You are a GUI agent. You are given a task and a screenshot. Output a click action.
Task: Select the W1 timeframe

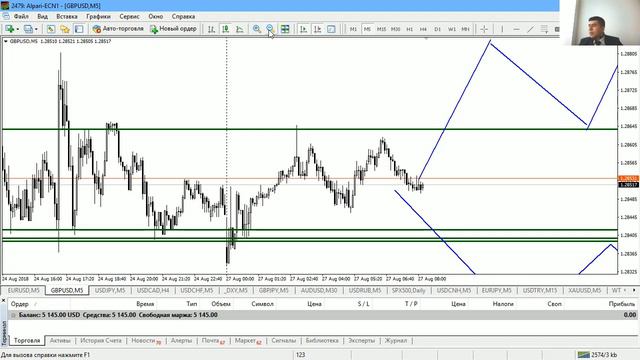[x=451, y=29]
